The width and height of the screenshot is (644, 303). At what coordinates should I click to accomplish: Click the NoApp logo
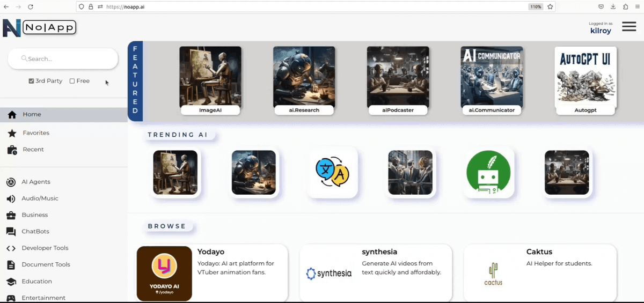39,28
